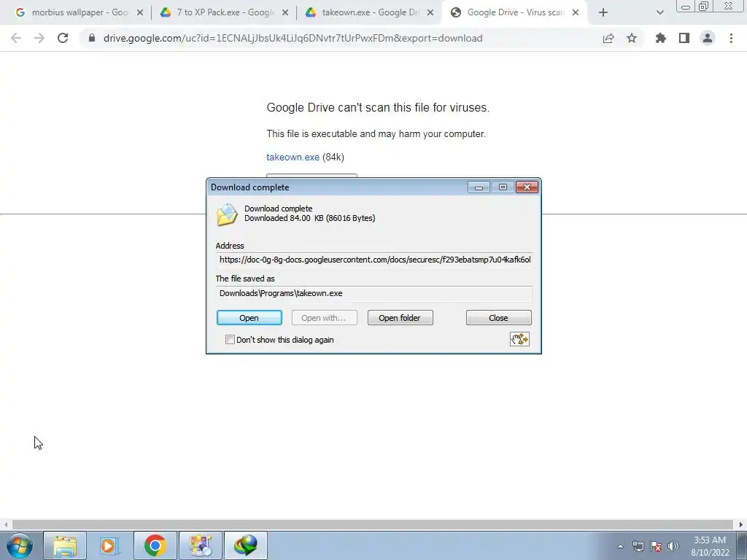The height and width of the screenshot is (560, 747).
Task: Open the Action Center flag icon
Action: [x=656, y=546]
